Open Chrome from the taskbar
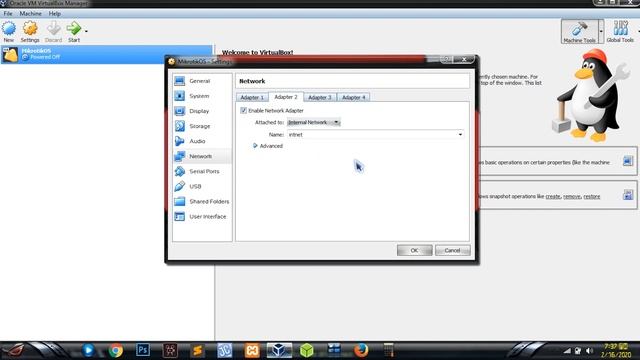640x360 pixels. [x=116, y=350]
